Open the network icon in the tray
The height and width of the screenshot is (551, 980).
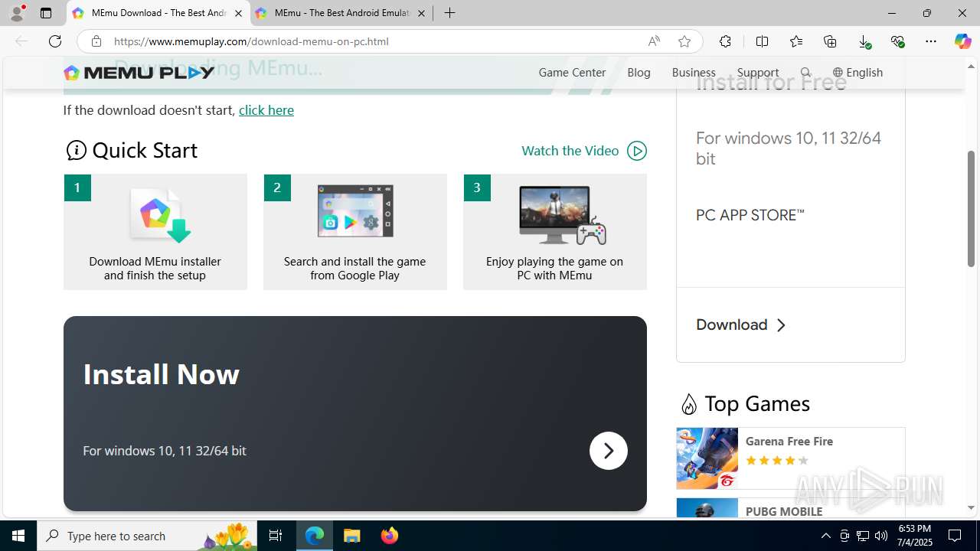863,536
